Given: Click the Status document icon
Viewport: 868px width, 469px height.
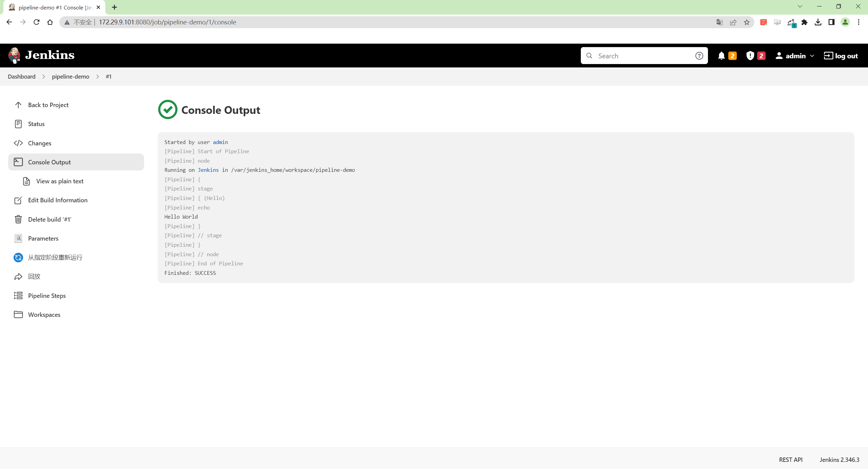Looking at the screenshot, I should tap(18, 124).
